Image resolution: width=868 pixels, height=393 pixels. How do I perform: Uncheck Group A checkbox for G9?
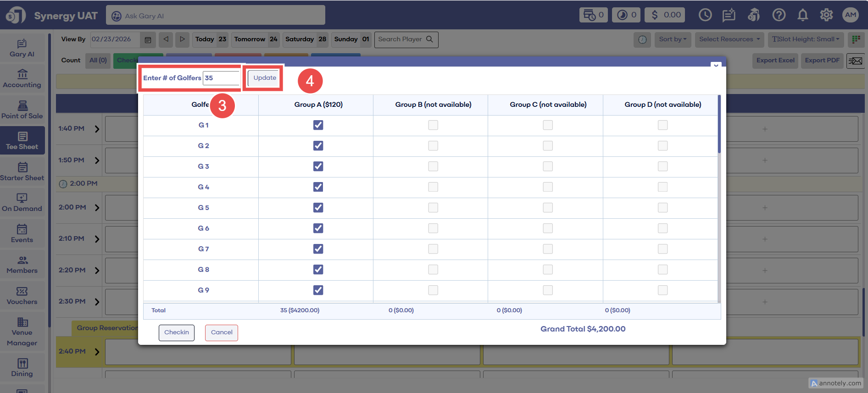pyautogui.click(x=318, y=290)
